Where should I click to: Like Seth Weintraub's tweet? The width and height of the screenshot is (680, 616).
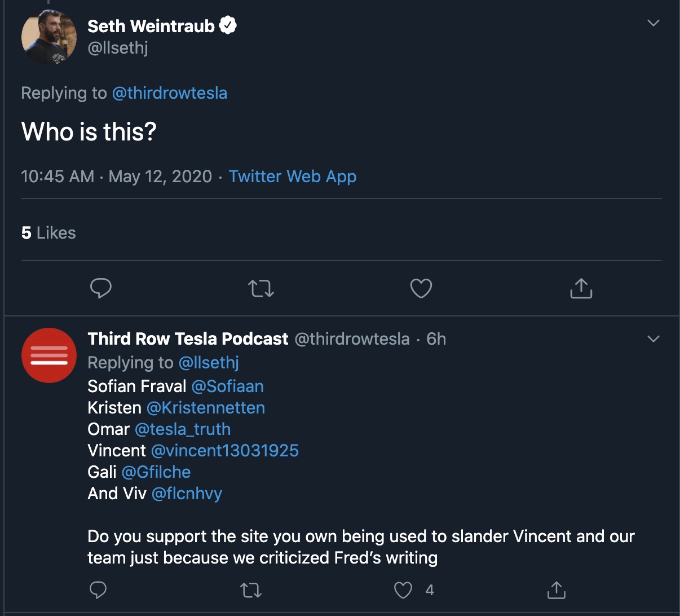tap(421, 288)
